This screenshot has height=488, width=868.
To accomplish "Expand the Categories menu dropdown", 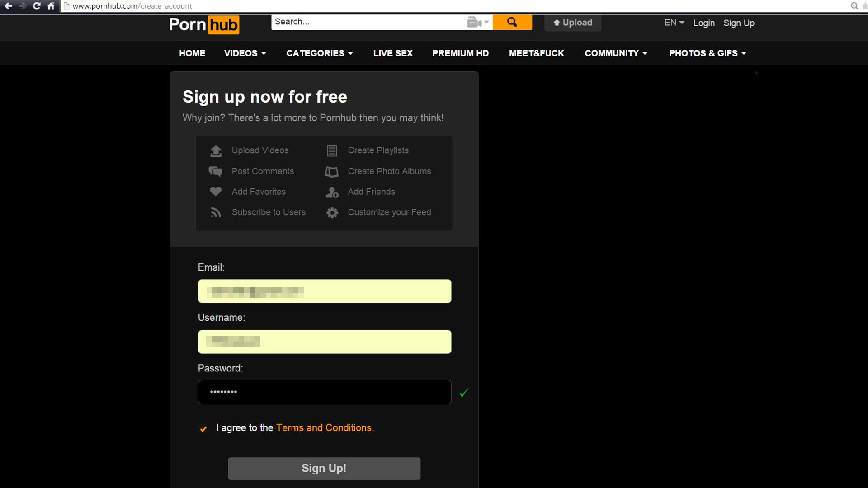I will 320,53.
